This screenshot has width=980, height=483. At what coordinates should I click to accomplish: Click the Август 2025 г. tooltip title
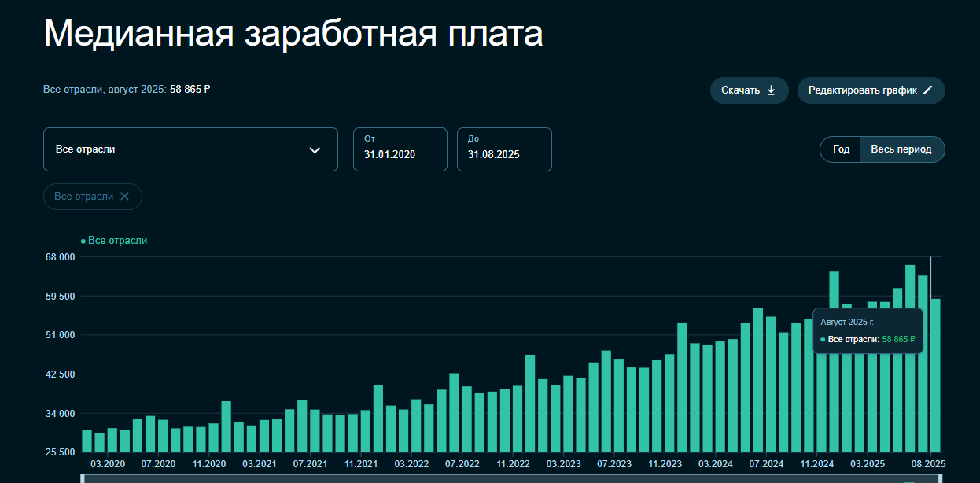[847, 322]
